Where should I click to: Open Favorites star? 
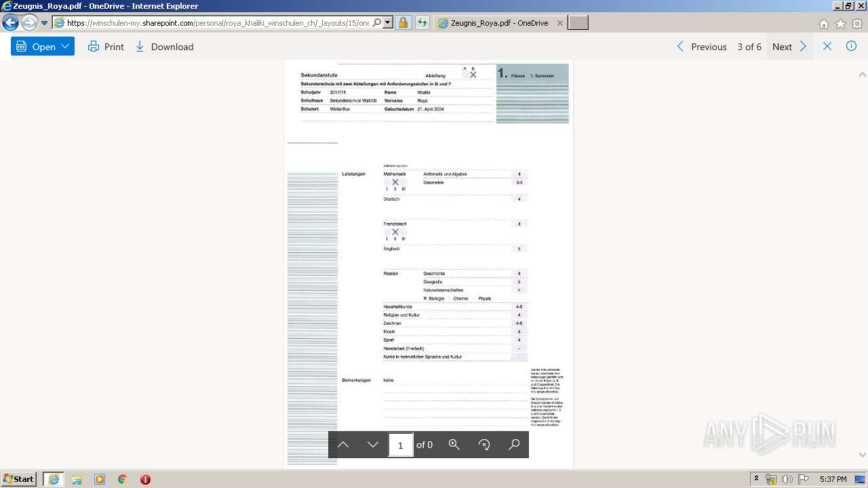tap(840, 24)
